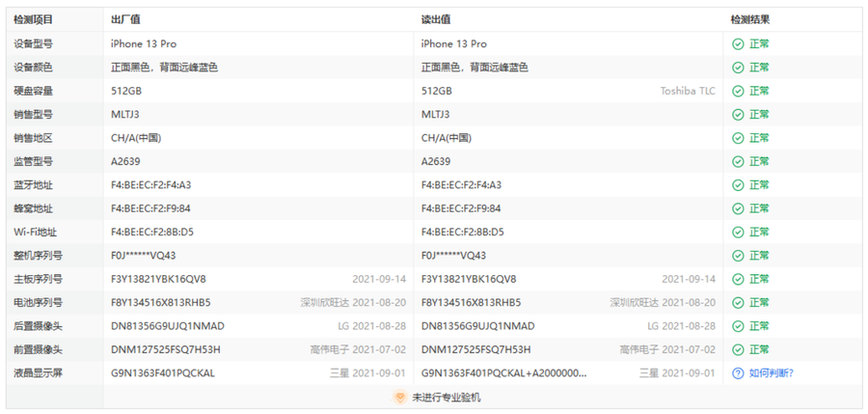Click the green check icon in 蓝牙地址 row
The image size is (868, 414).
(x=738, y=185)
